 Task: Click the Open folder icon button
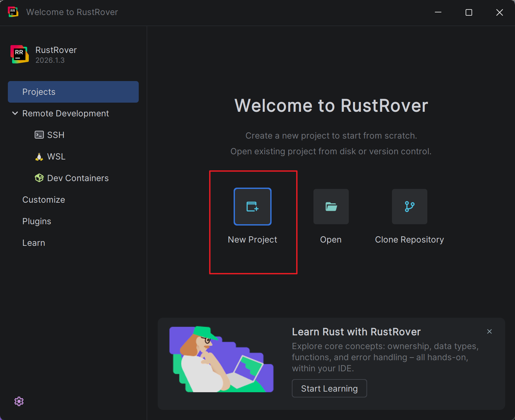tap(331, 207)
